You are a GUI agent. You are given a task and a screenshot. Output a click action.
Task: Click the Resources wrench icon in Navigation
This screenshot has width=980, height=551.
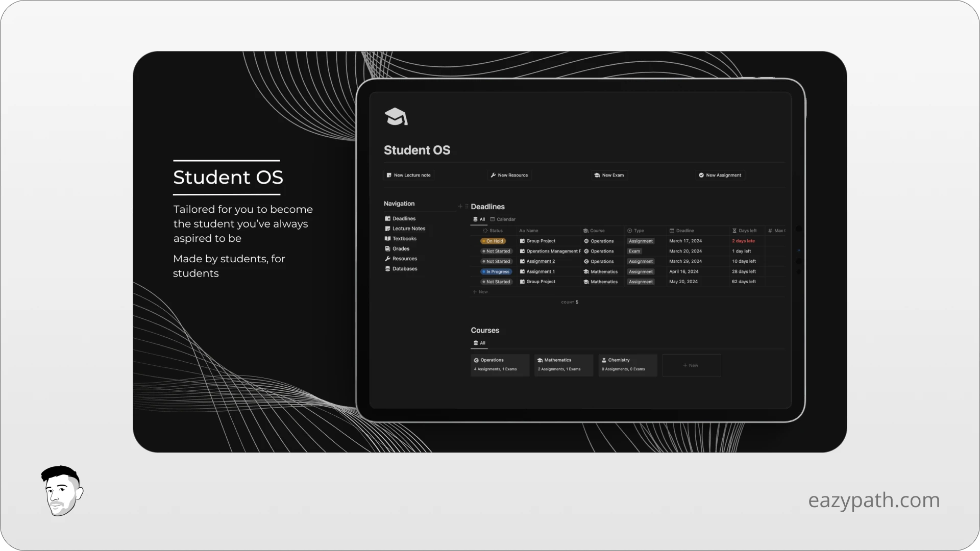[387, 259]
